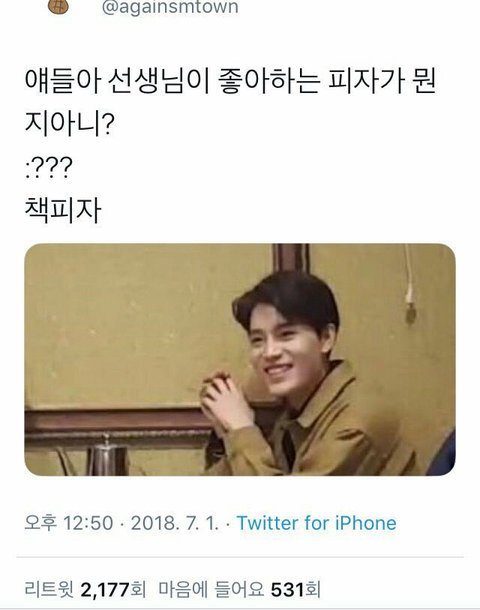Select the tweet line starting with 얘들아 선생님이
Viewport: 480px width, 610px height.
click(230, 81)
